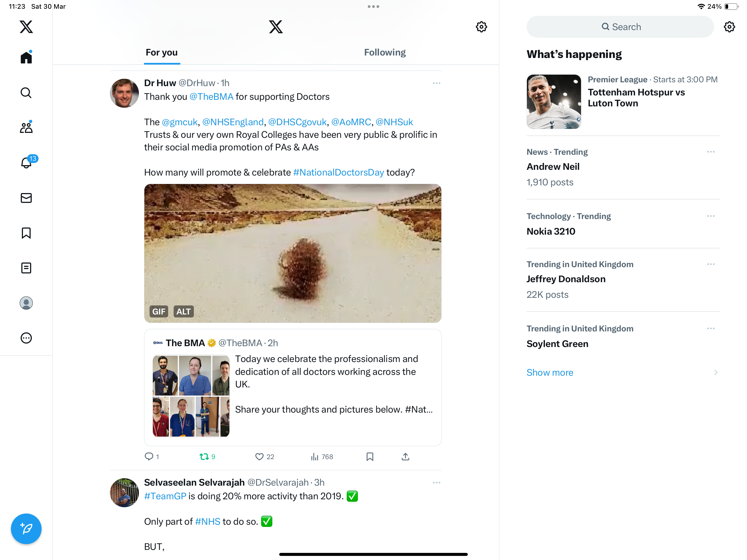
Task: Open the @gmcuk mention link
Action: [x=179, y=122]
